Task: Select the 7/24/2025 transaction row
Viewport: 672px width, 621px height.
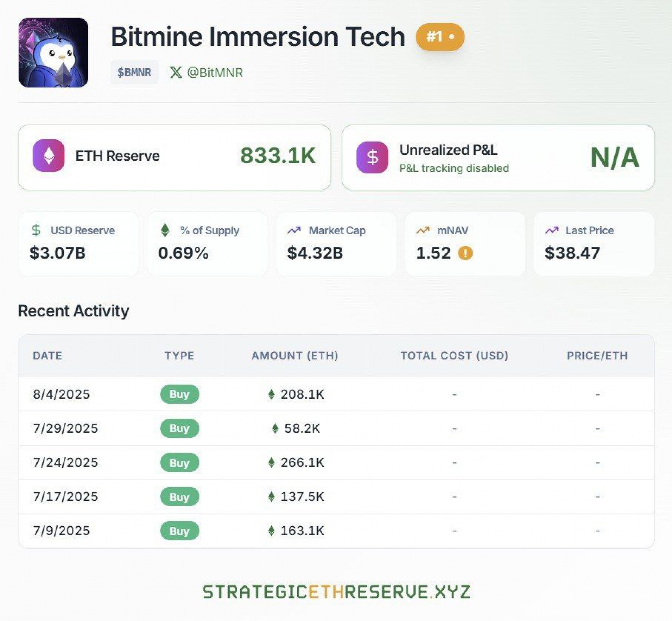Action: point(65,462)
